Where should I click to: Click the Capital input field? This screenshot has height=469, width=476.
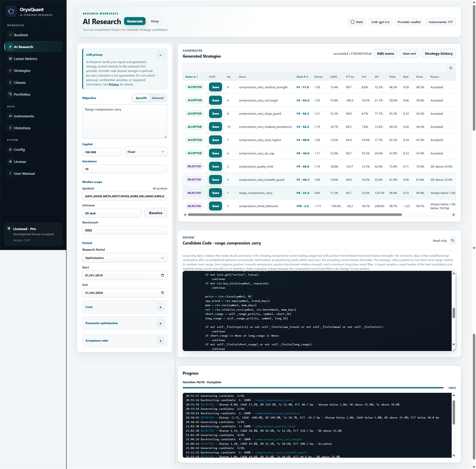pos(102,152)
